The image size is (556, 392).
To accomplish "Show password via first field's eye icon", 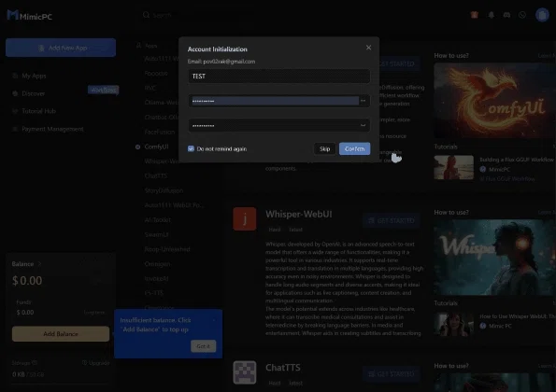I will click(x=363, y=101).
